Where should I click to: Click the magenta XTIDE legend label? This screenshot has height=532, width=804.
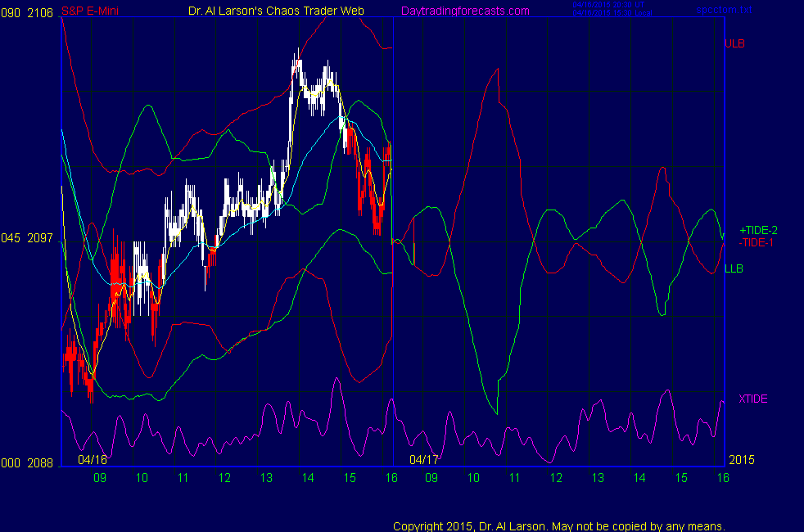click(x=753, y=399)
